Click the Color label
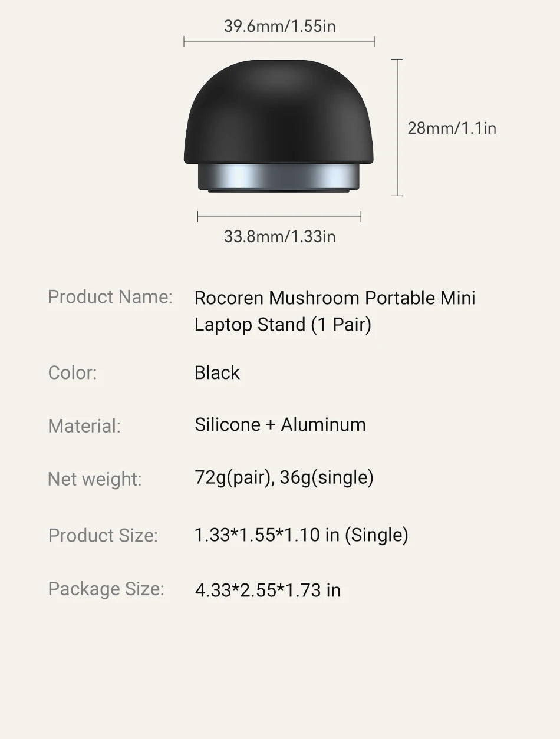The width and height of the screenshot is (560, 739). [x=73, y=372]
